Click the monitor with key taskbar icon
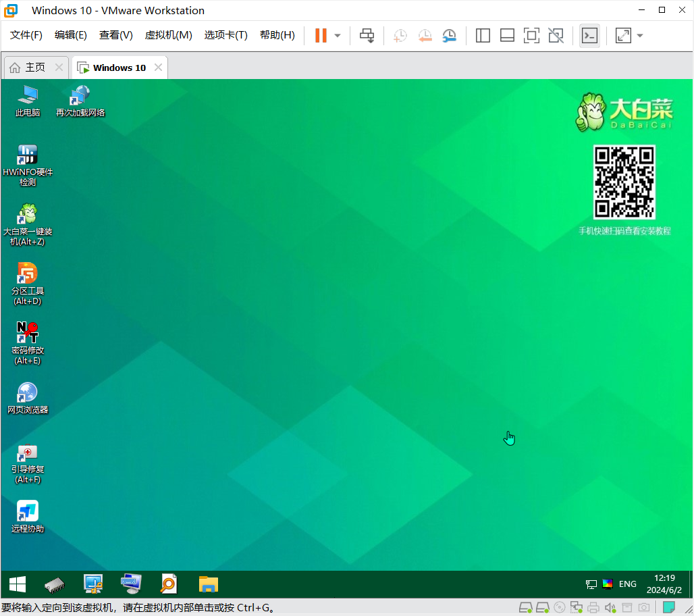 click(x=93, y=584)
